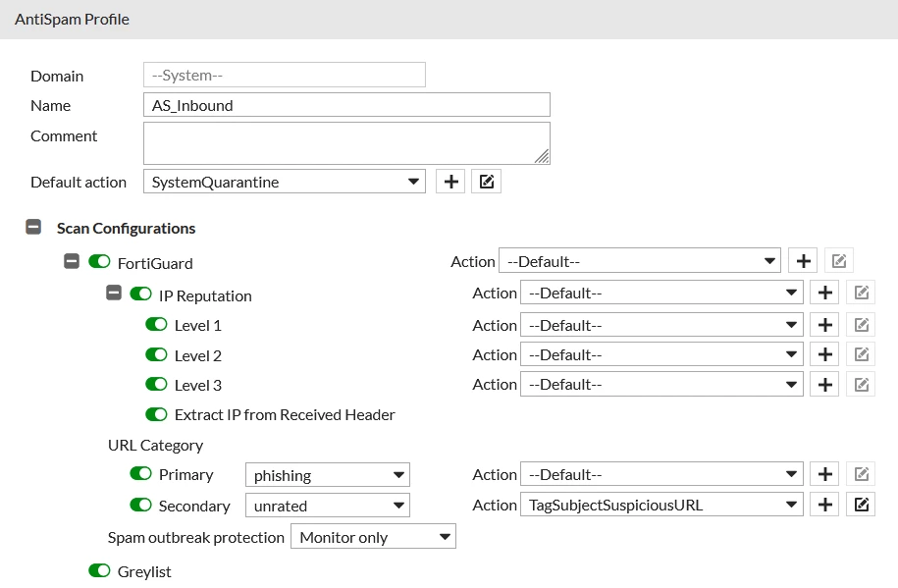Open the FortiGuard Action dropdown
The image size is (898, 588).
(640, 261)
